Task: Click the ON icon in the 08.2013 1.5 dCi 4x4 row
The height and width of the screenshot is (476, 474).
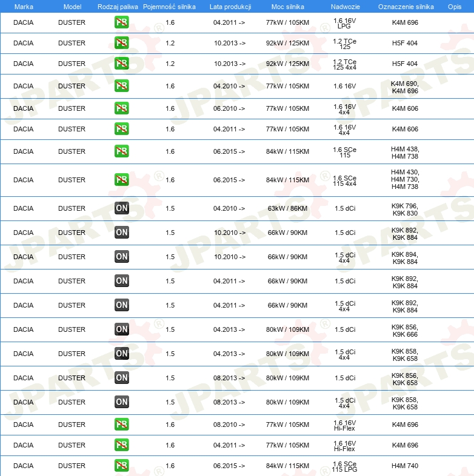Action: click(122, 402)
